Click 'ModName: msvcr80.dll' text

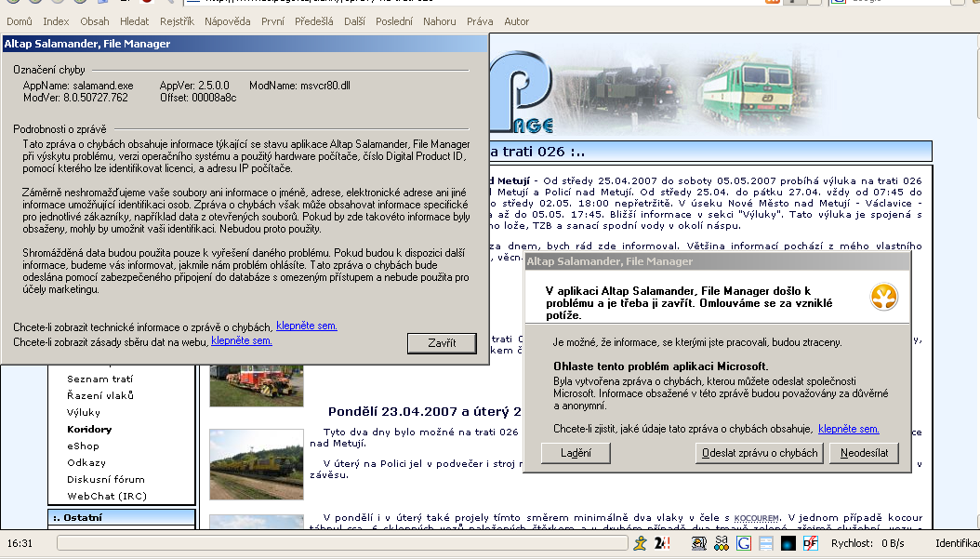pyautogui.click(x=299, y=86)
